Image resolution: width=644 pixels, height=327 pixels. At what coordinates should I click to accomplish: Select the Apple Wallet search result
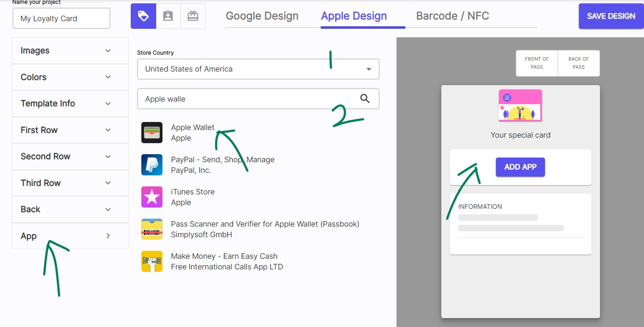pos(193,133)
